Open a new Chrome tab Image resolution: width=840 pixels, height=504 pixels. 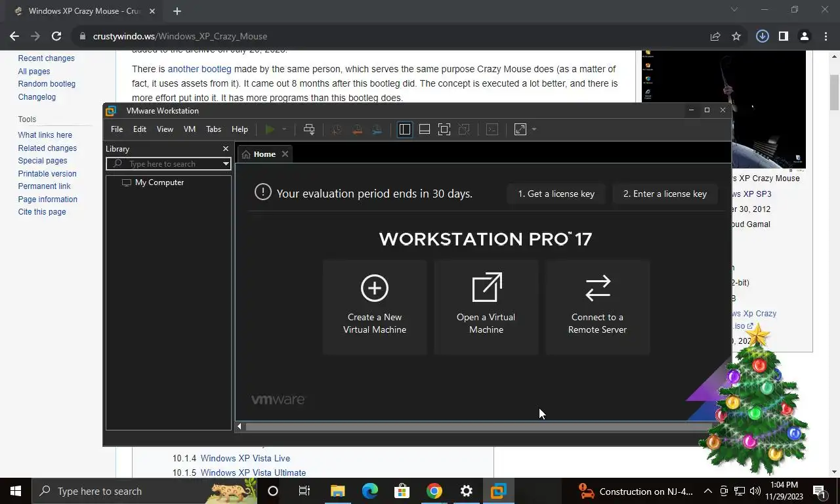click(177, 11)
